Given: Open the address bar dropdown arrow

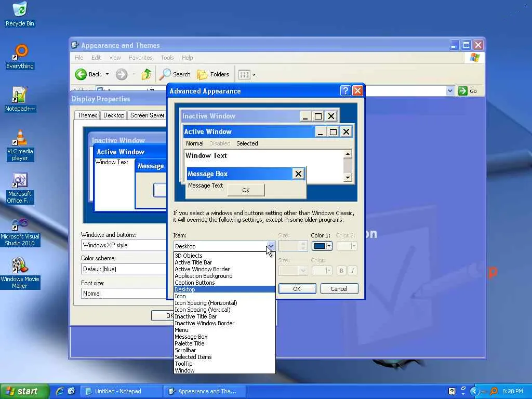Looking at the screenshot, I should (450, 91).
